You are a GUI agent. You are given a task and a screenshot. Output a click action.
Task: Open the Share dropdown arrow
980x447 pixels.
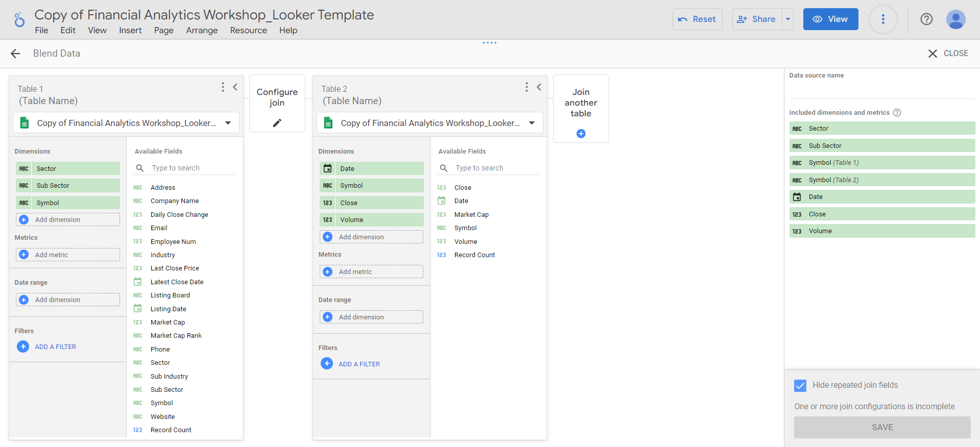pos(788,19)
